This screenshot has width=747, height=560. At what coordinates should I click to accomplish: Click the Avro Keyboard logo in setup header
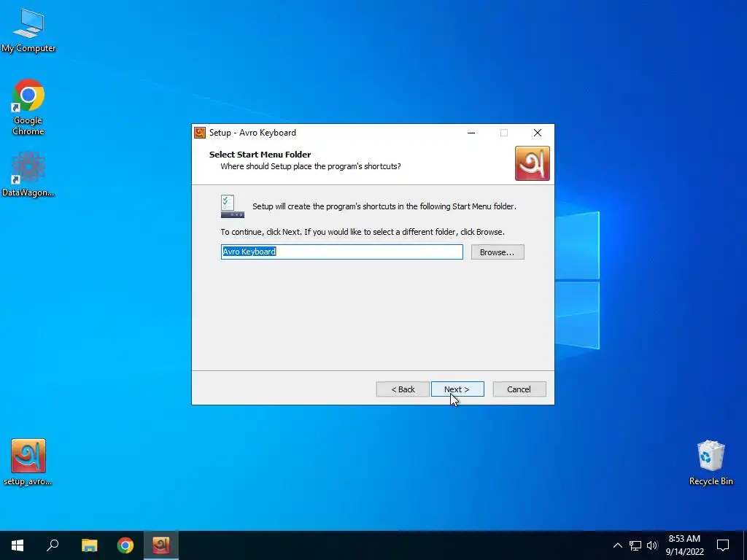[532, 163]
